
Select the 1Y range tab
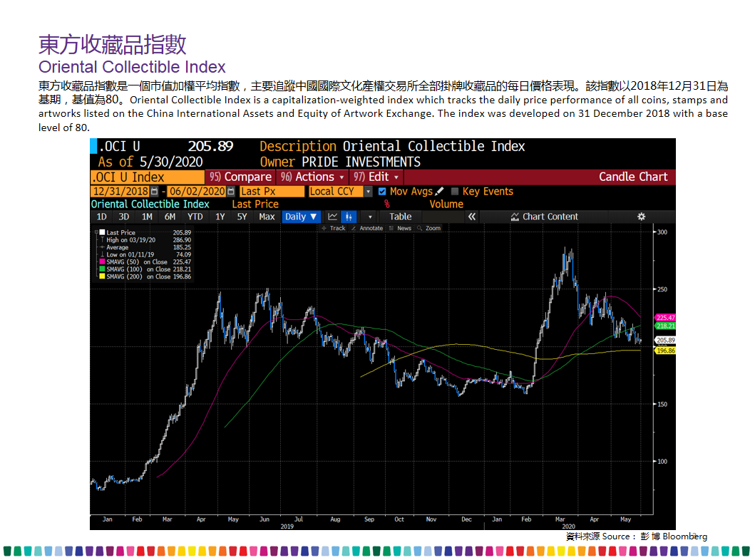click(x=220, y=217)
